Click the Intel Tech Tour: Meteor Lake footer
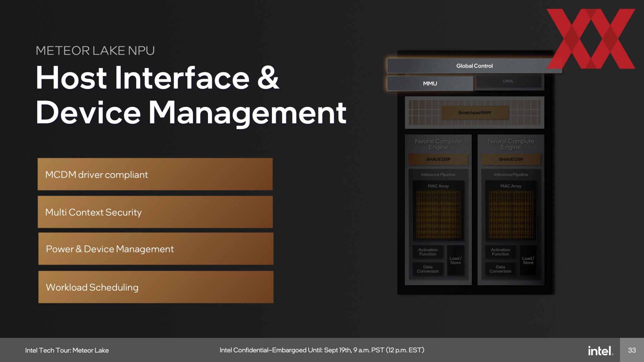The image size is (644, 362). (x=67, y=350)
